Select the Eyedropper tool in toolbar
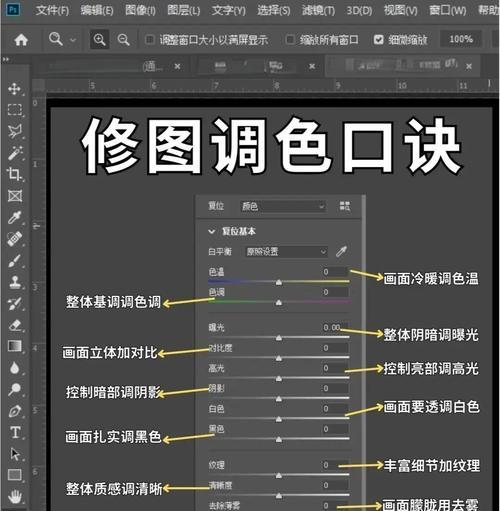Image resolution: width=500 pixels, height=511 pixels. 15,217
